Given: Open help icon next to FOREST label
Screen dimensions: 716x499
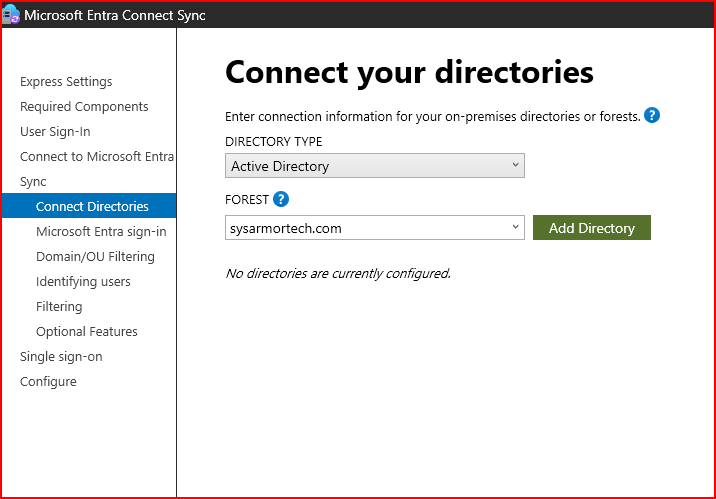Looking at the screenshot, I should 281,200.
